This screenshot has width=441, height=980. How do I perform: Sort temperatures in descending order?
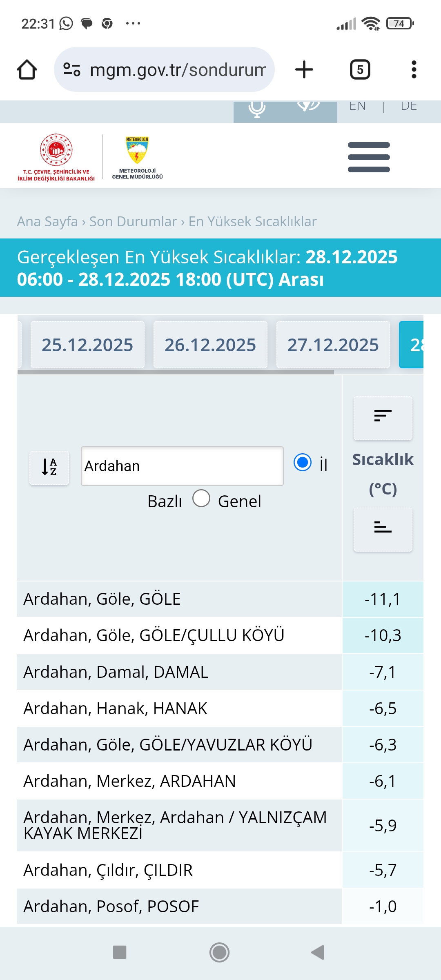pos(383,418)
